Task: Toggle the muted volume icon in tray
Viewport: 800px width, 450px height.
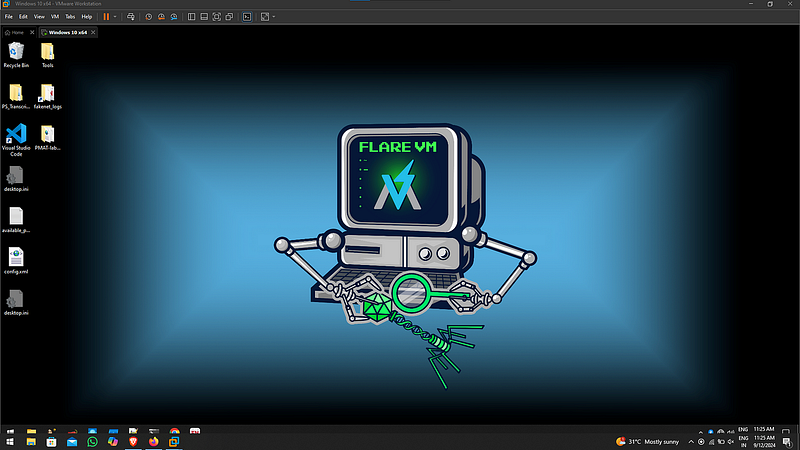Action: click(731, 442)
